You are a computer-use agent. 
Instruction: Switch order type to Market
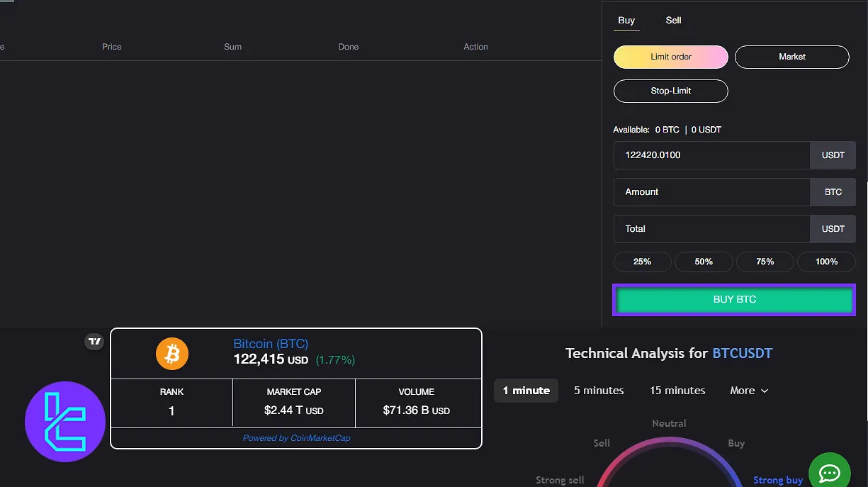coord(791,57)
